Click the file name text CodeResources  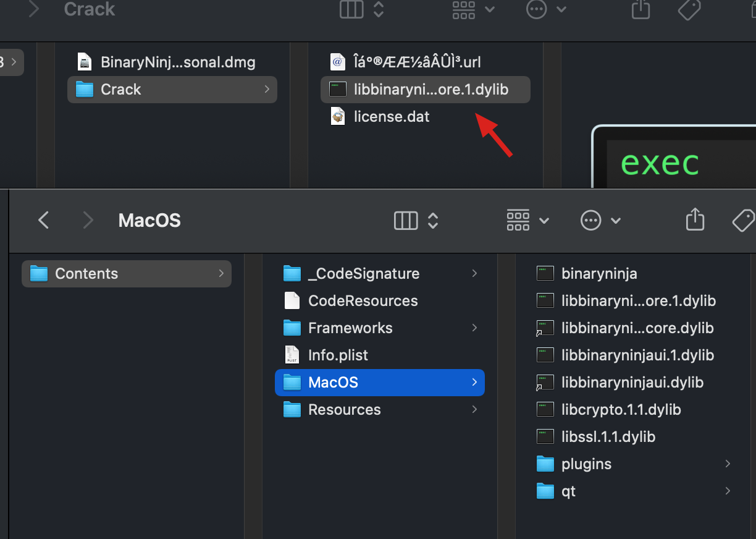click(x=363, y=300)
